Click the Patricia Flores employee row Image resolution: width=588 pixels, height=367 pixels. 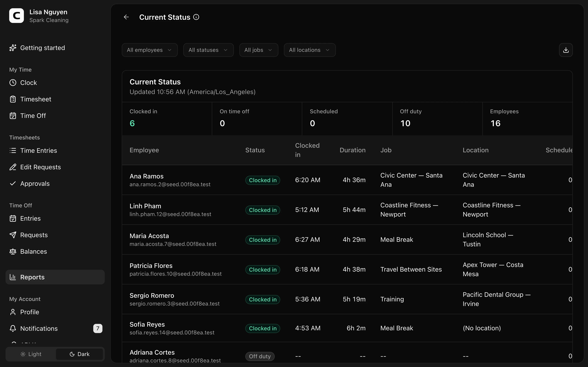pos(347,269)
